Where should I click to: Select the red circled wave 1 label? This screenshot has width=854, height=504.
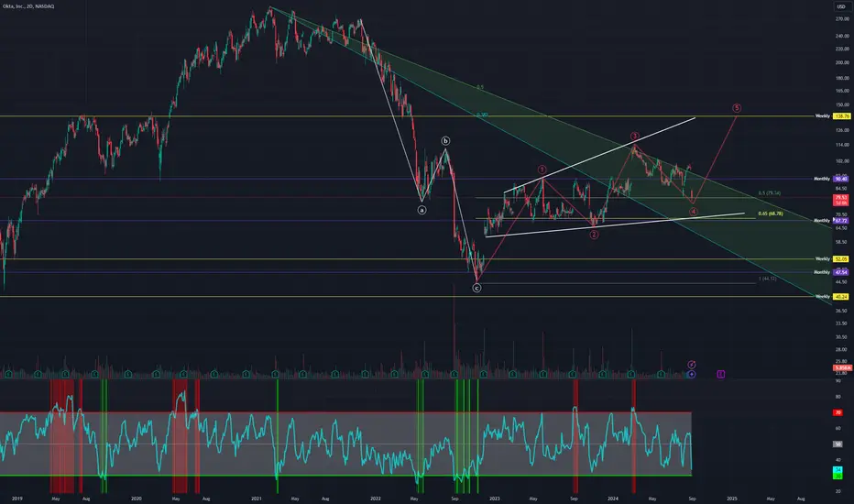pyautogui.click(x=542, y=170)
